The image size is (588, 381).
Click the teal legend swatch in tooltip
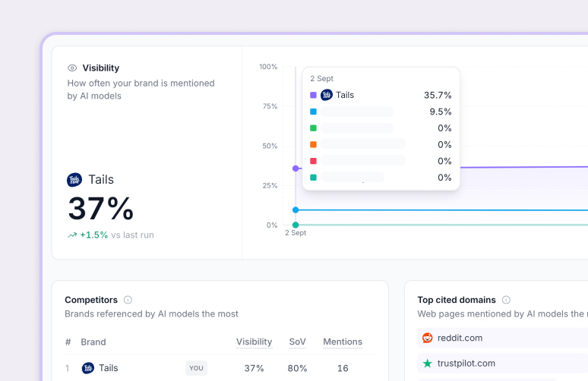pos(314,178)
